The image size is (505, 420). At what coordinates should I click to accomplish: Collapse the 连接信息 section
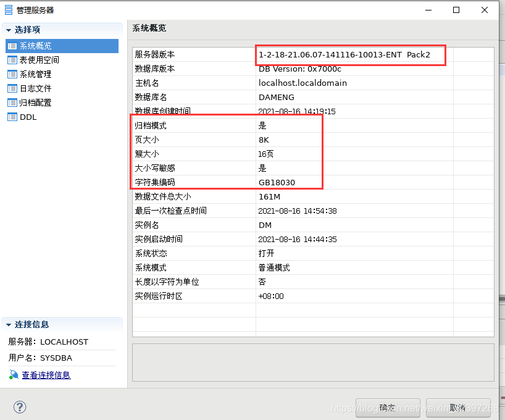pyautogui.click(x=9, y=324)
